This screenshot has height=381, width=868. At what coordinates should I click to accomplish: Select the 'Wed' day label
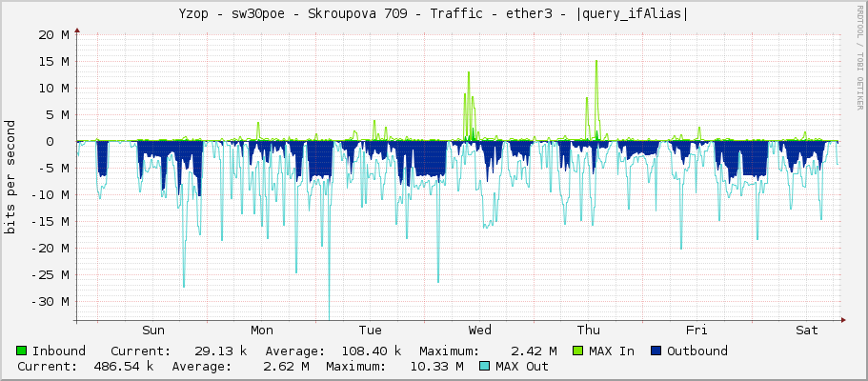pyautogui.click(x=479, y=331)
